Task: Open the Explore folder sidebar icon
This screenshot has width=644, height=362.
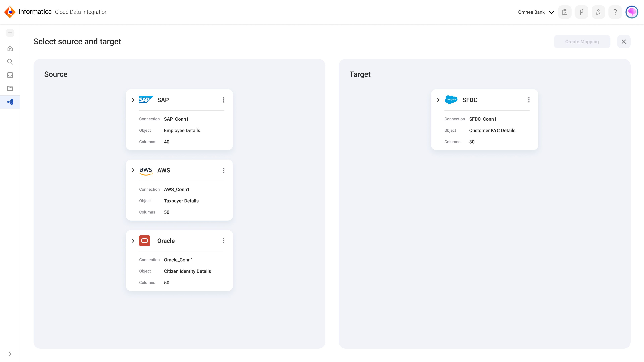Action: coord(10,88)
